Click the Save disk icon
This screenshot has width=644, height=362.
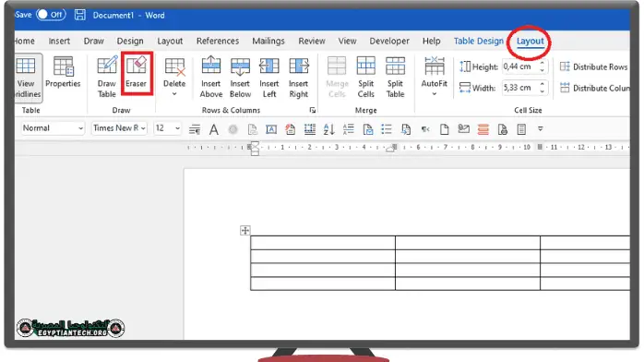click(80, 15)
